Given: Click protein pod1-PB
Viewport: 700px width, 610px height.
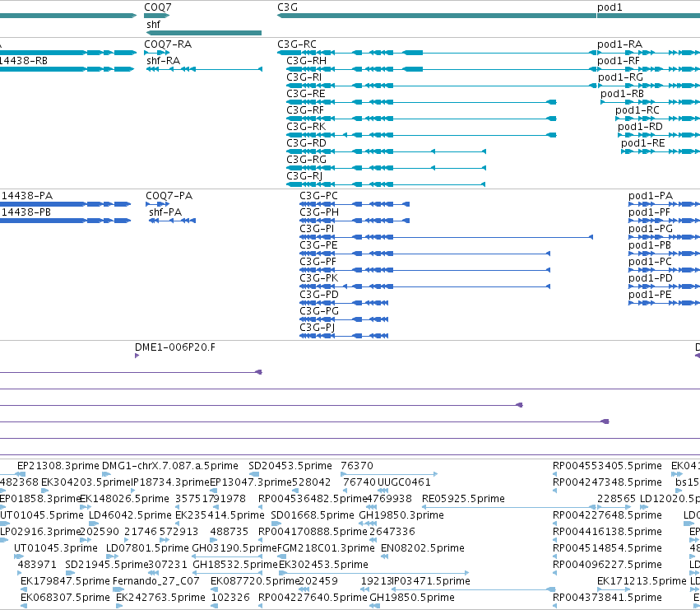Looking at the screenshot, I should [665, 254].
